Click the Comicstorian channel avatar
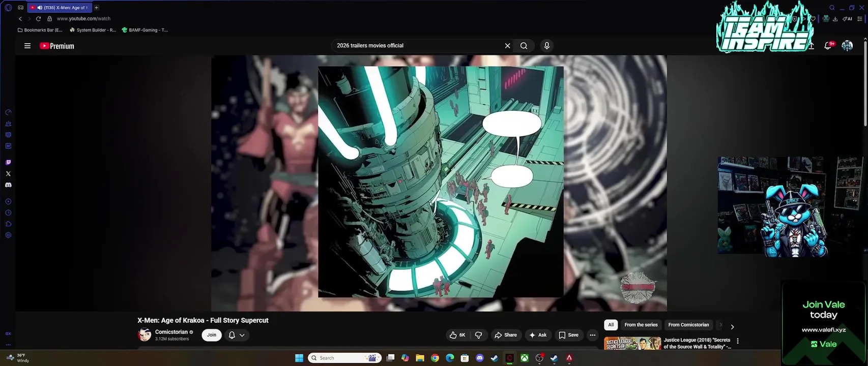 point(144,334)
